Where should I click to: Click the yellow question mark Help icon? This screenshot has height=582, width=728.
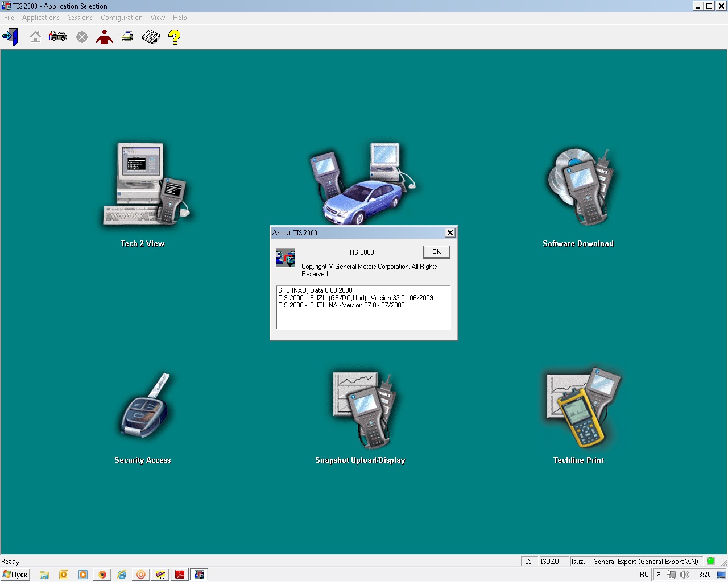[x=175, y=38]
